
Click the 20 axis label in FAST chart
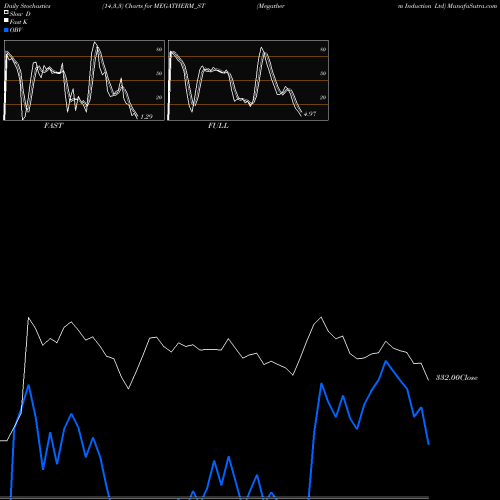pyautogui.click(x=159, y=98)
